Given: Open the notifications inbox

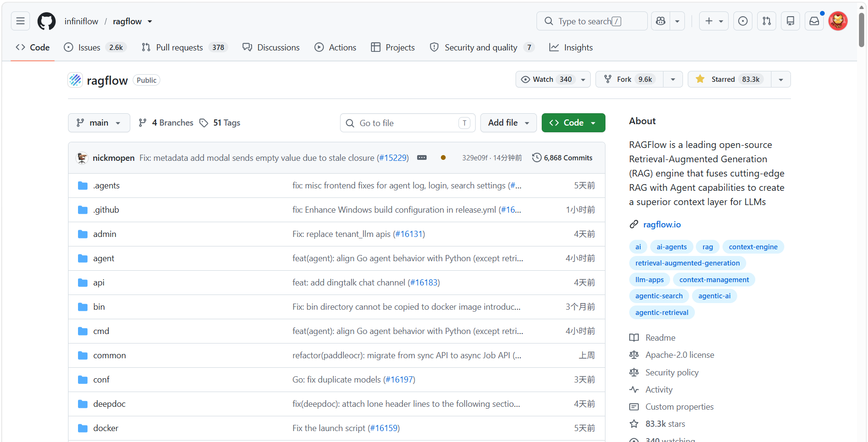Looking at the screenshot, I should point(814,21).
